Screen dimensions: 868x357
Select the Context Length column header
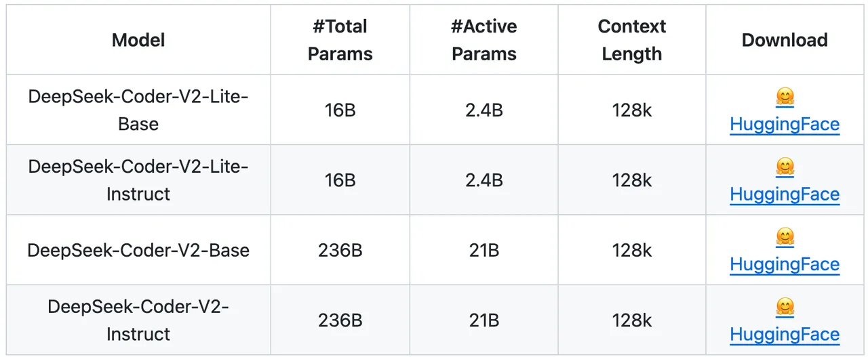pos(632,40)
